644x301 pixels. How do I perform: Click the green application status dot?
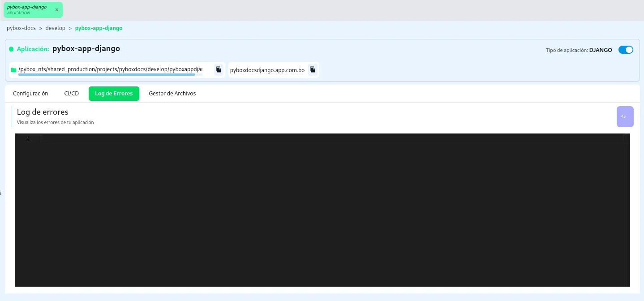[x=11, y=49]
